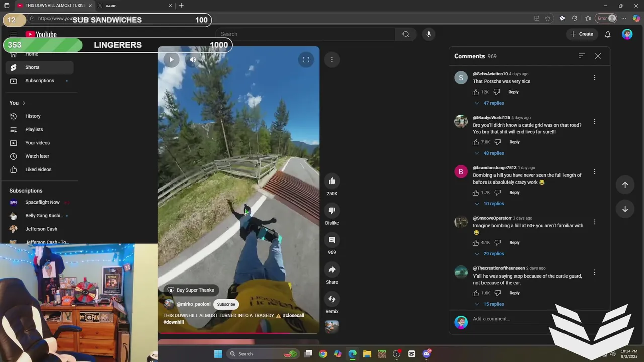Seek on the Shorts red progress bar
This screenshot has width=644, height=362.
(x=238, y=333)
